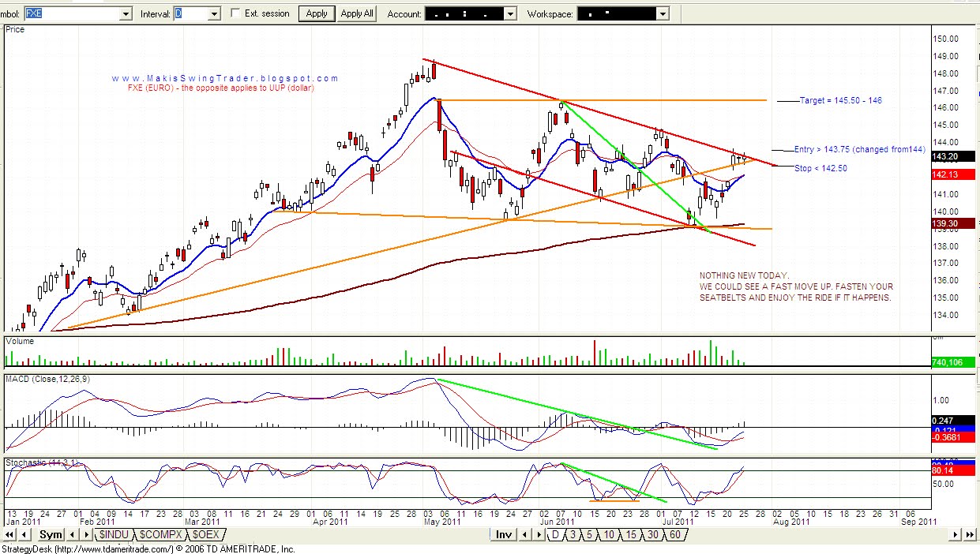Viewport: 980px width, 554px height.
Task: Click the 'Target = 145.50 - 146' annotation
Action: pyautogui.click(x=840, y=100)
